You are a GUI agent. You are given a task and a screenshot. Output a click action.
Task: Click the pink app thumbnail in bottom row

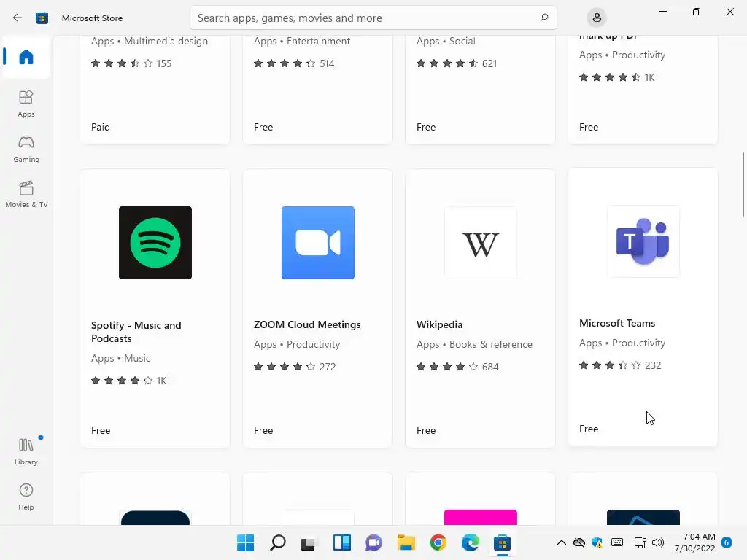(x=481, y=517)
